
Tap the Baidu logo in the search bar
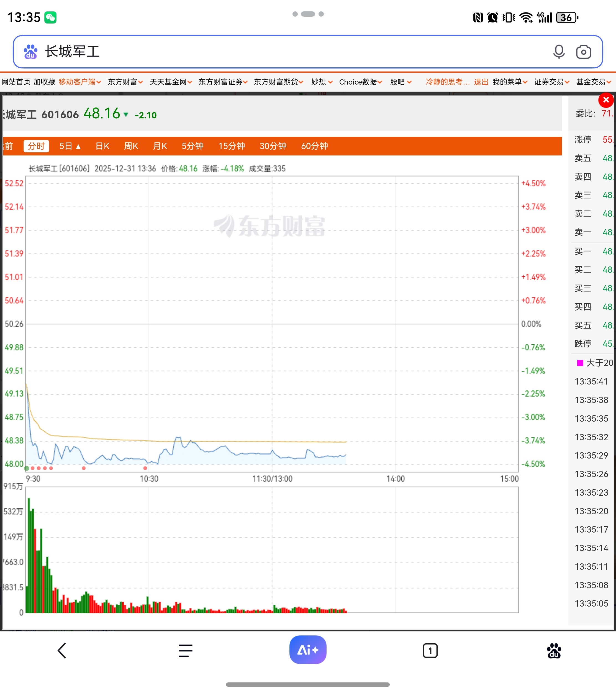coord(30,52)
